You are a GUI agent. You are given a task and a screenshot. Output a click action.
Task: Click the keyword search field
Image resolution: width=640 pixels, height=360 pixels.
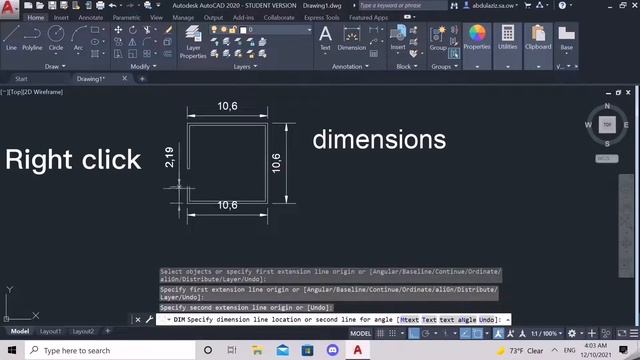(402, 5)
